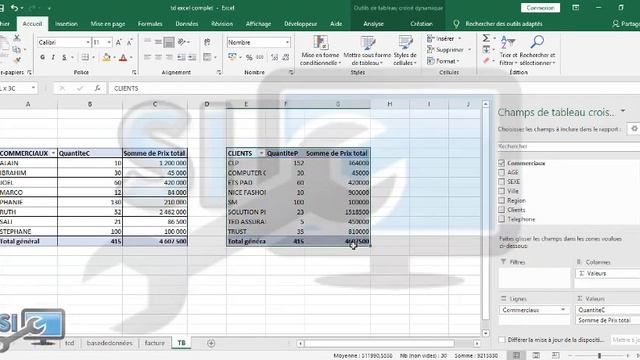Screen dimensions: 640x360
Task: Open the Name Box dropdown arrow
Action: coord(33,88)
